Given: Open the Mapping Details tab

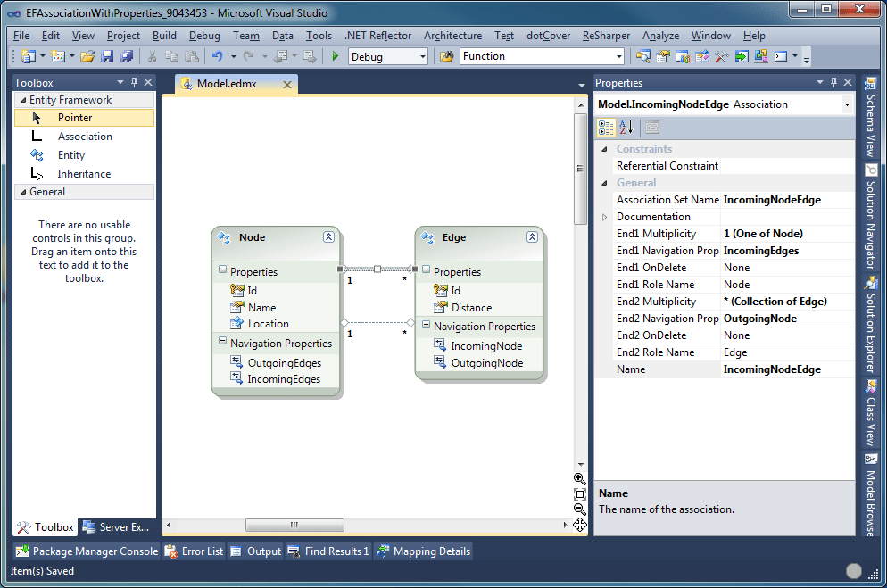Looking at the screenshot, I should point(424,551).
